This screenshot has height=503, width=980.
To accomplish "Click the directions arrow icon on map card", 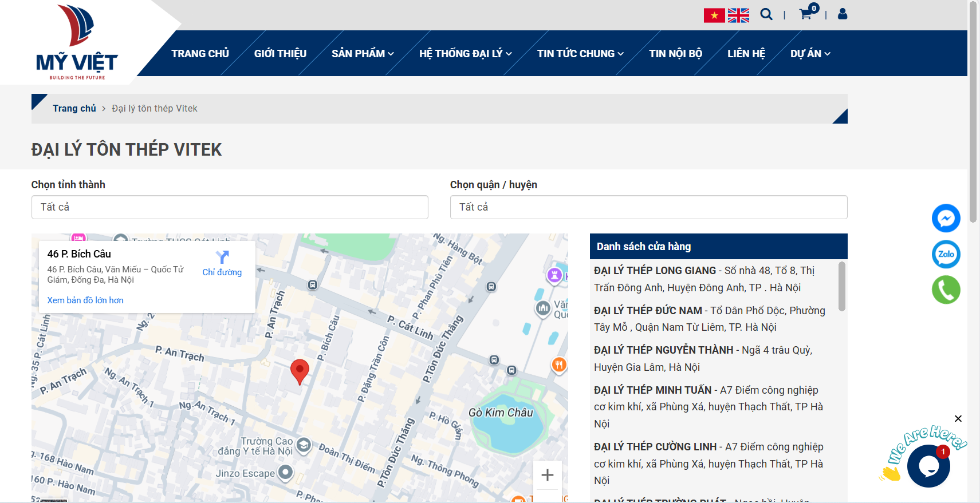I will click(222, 257).
